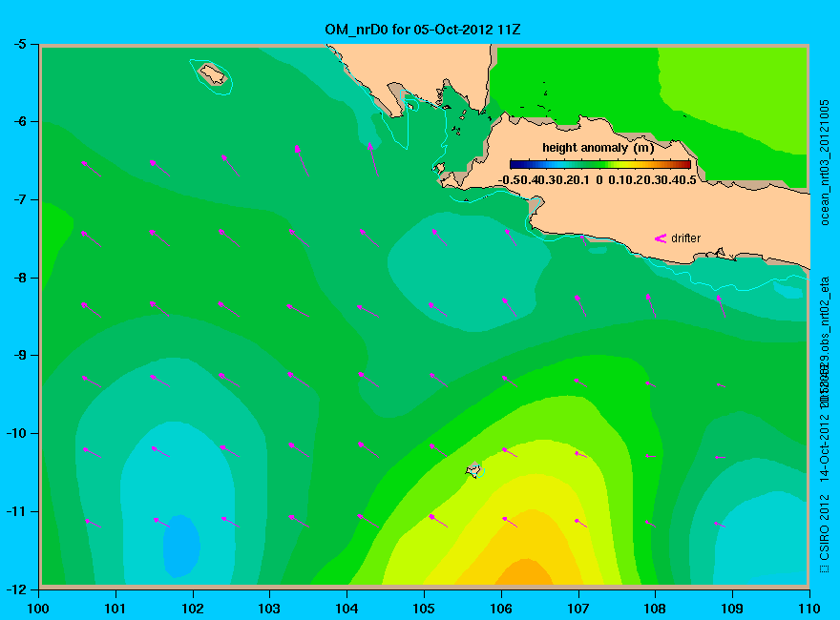The image size is (840, 620).
Task: Click the x-axis label 100
Action: [x=38, y=609]
